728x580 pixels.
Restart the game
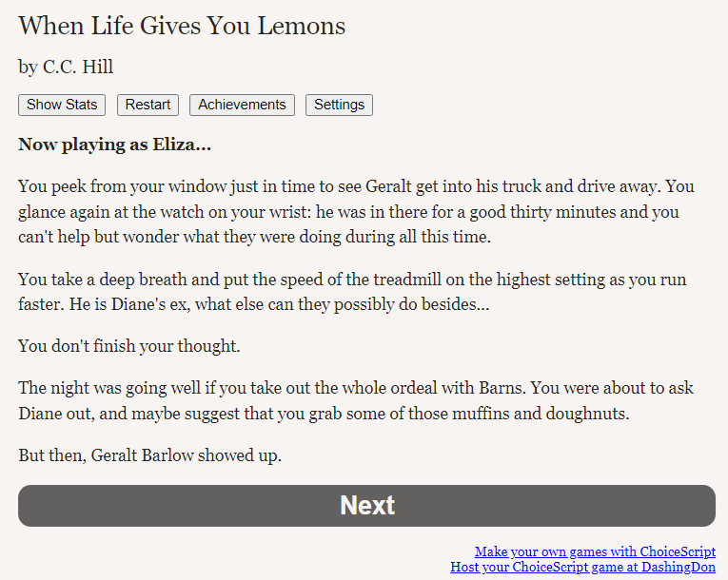(x=148, y=105)
